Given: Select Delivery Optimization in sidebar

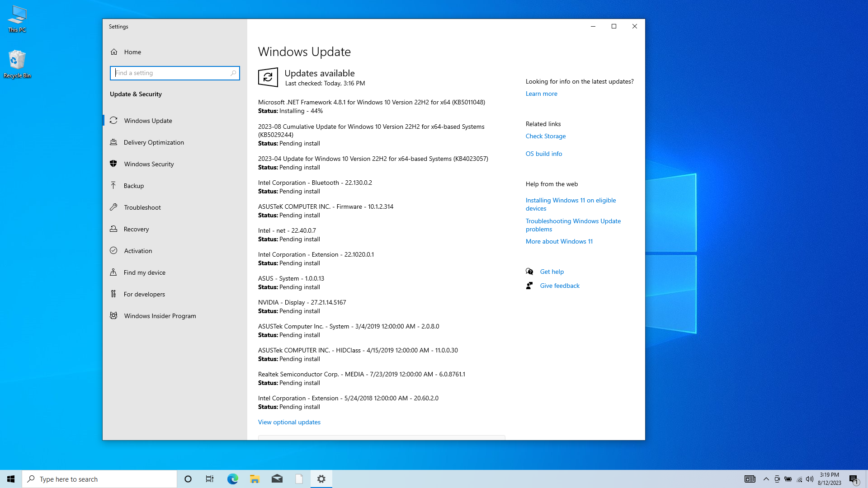Looking at the screenshot, I should [154, 142].
